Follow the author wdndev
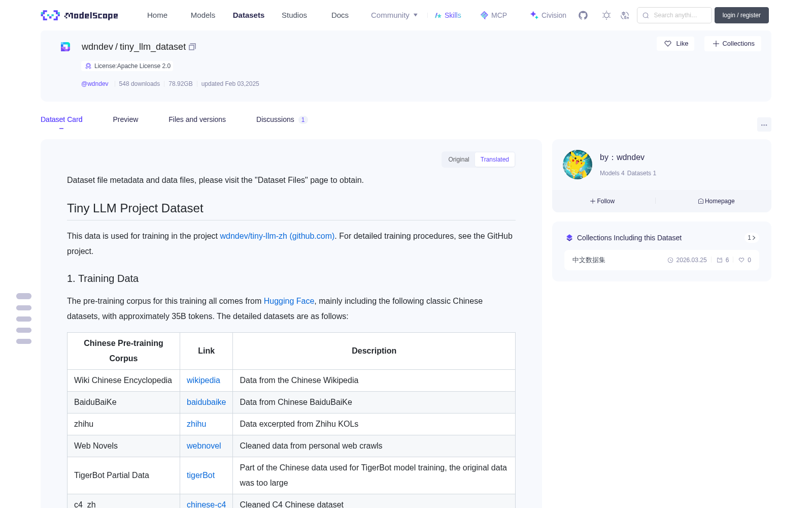The image size is (812, 508). (602, 201)
